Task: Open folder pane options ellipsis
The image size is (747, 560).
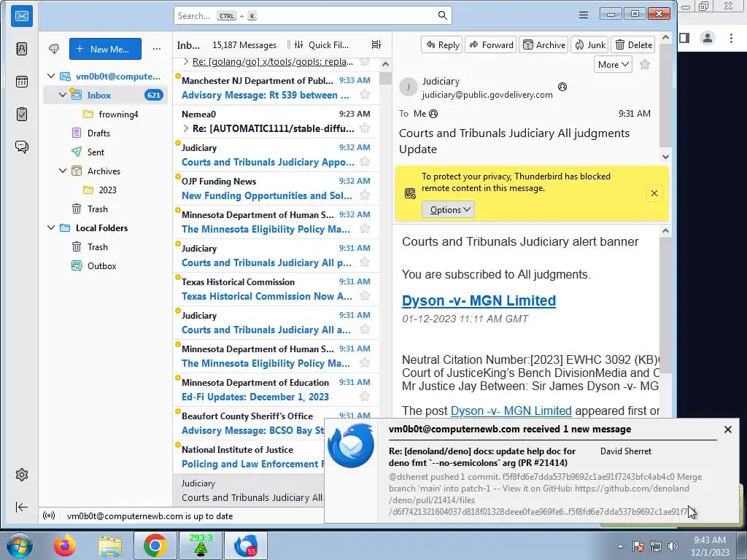Action: pyautogui.click(x=157, y=49)
